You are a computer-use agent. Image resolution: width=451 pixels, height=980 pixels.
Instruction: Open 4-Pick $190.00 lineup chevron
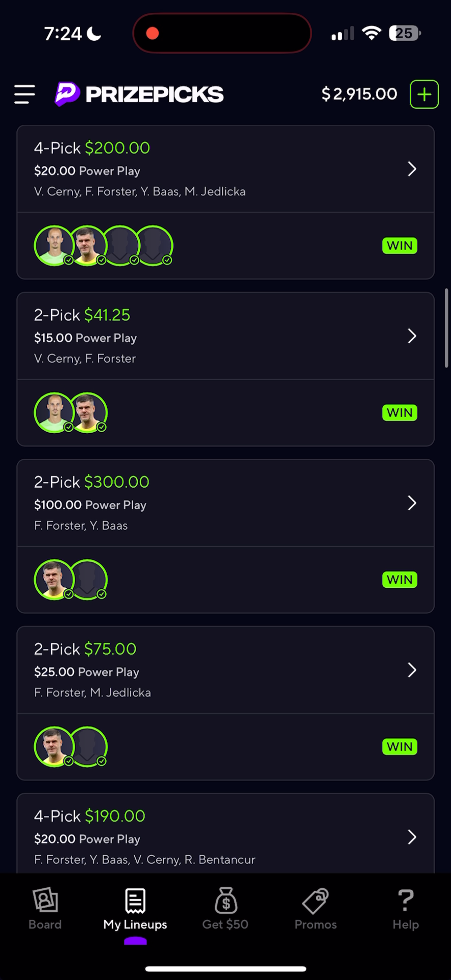pos(412,837)
